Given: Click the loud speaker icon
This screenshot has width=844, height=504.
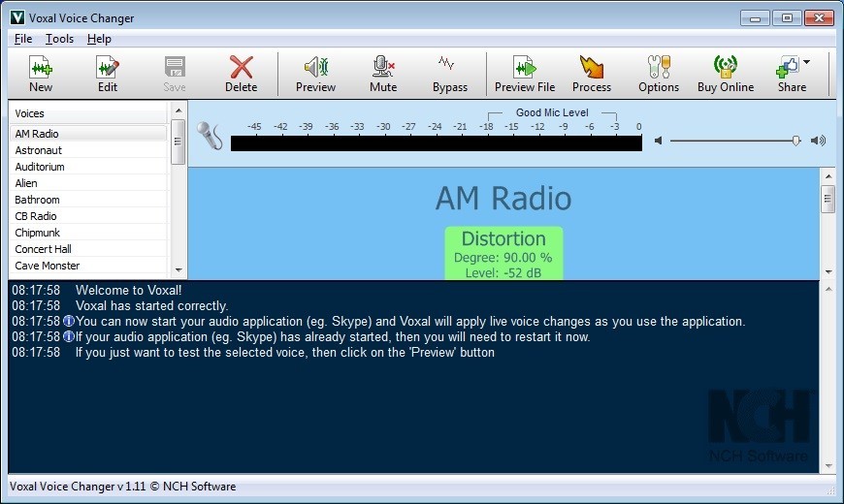Looking at the screenshot, I should pyautogui.click(x=818, y=141).
